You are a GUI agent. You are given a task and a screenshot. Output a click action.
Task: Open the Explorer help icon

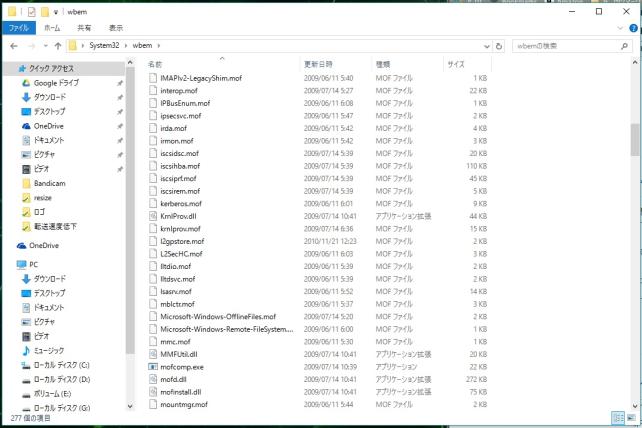(x=633, y=28)
